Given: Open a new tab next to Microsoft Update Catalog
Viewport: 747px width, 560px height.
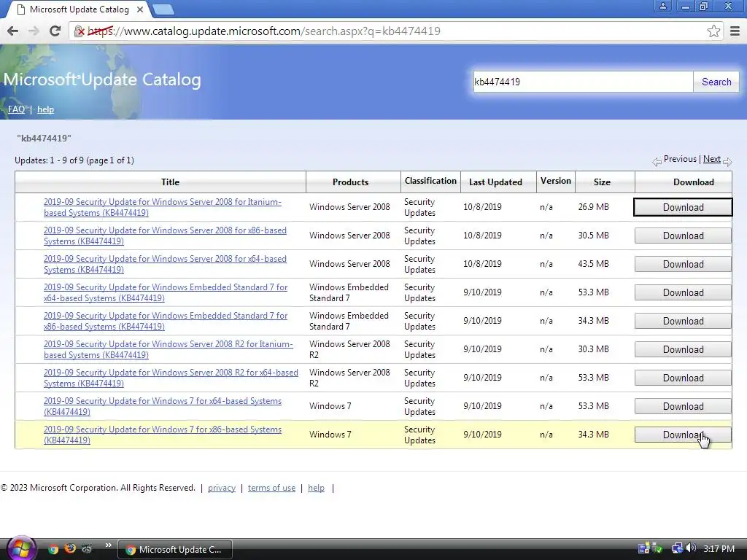Looking at the screenshot, I should (x=163, y=9).
